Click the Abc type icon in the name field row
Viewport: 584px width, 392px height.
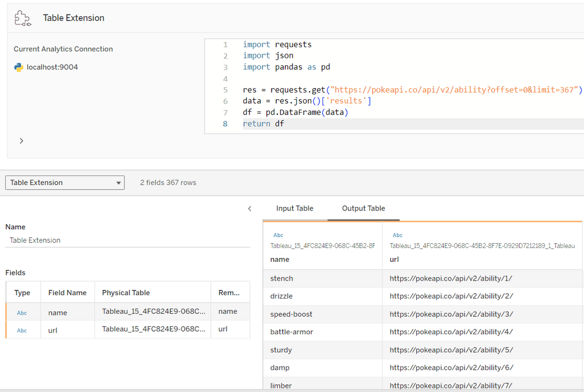click(x=22, y=313)
